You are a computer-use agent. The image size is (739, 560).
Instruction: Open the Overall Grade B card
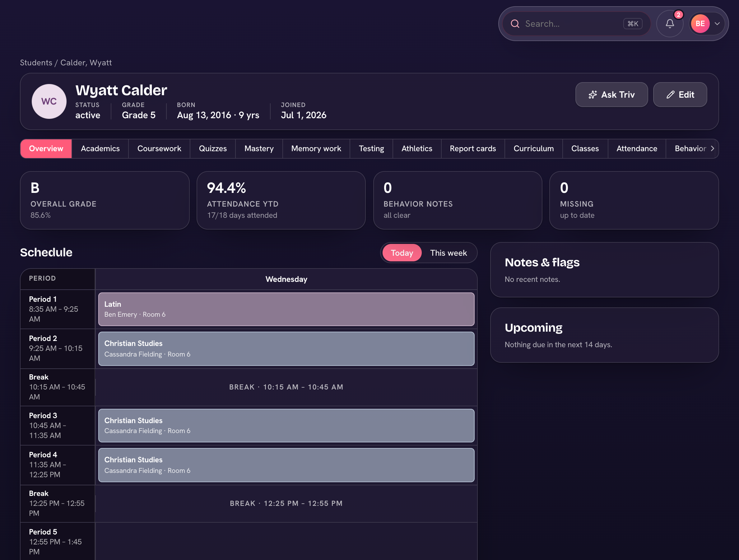pyautogui.click(x=105, y=200)
